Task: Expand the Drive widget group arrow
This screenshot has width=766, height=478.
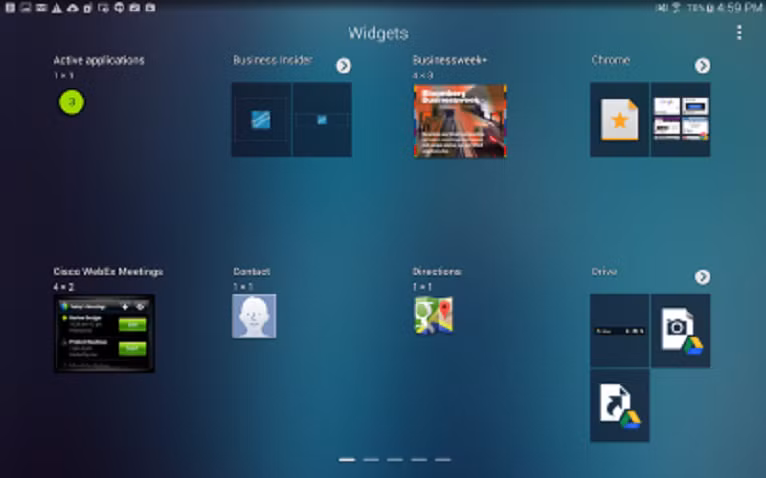Action: click(x=702, y=277)
